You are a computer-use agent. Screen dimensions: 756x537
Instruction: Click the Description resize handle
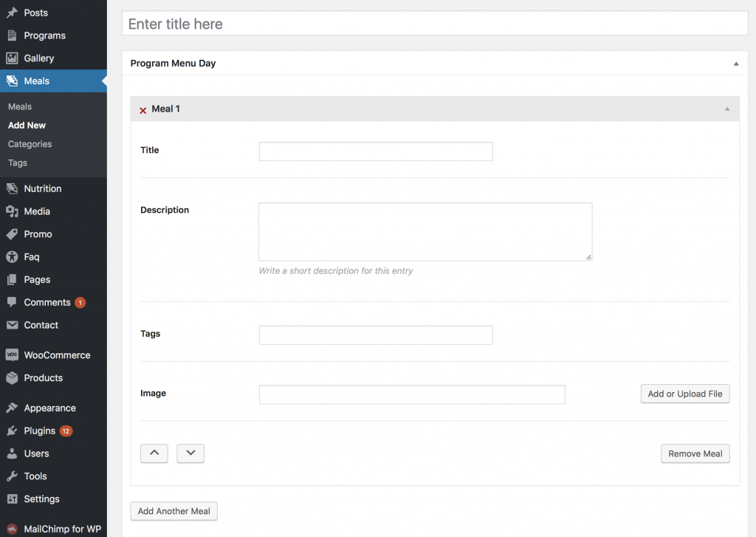[x=588, y=257]
